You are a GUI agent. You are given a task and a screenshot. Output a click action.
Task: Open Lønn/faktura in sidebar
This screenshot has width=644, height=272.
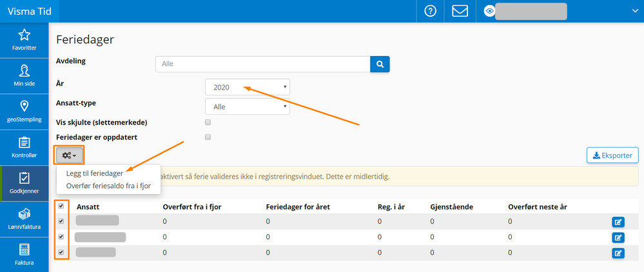tap(24, 218)
